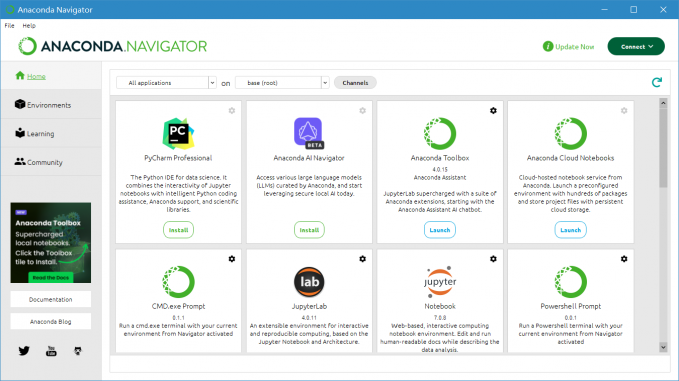679x381 pixels.
Task: Open Anaconda Cloud Notebooks settings gear
Action: pos(624,111)
